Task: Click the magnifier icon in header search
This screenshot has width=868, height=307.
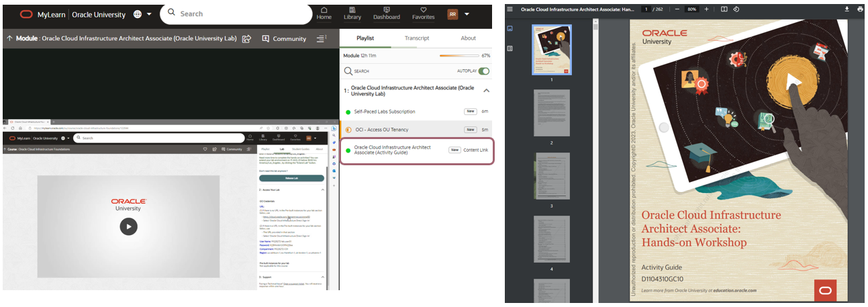Action: point(171,13)
